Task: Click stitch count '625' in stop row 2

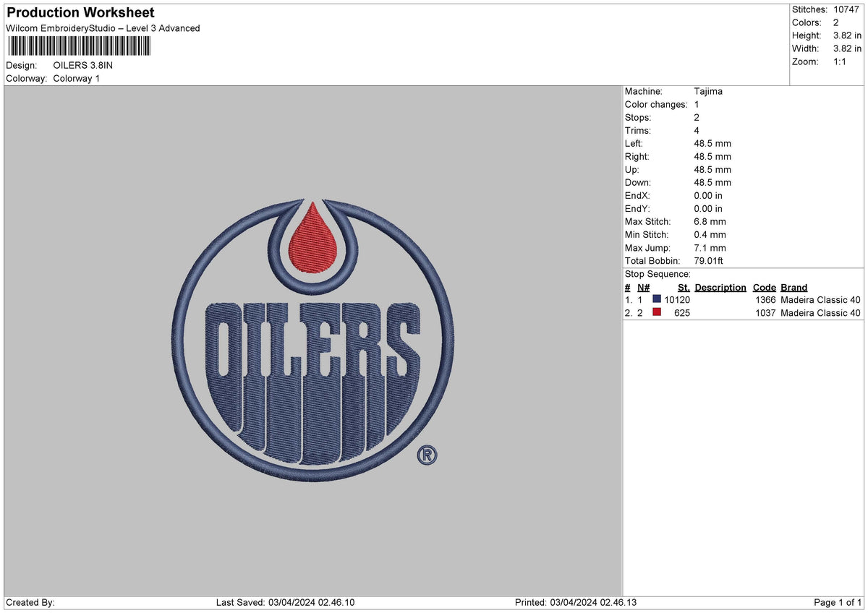Action: pos(682,313)
